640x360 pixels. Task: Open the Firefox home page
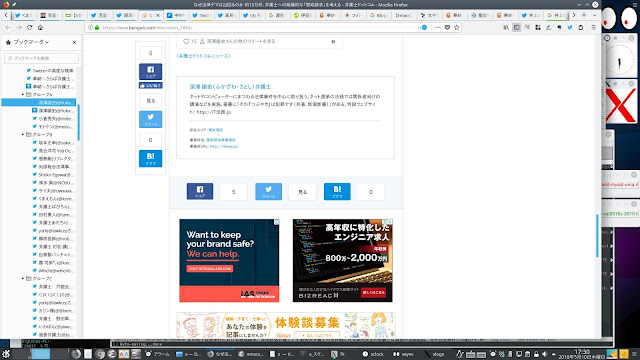[40, 27]
